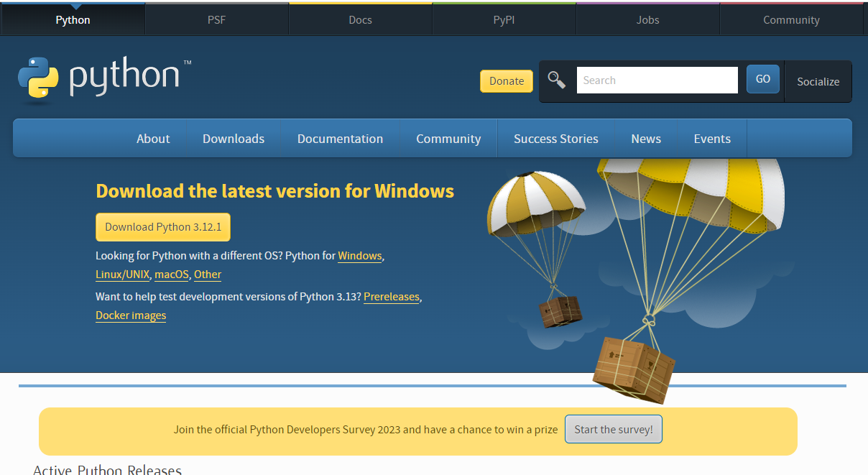Go to the PyPI top tab
The height and width of the screenshot is (475, 868).
504,19
